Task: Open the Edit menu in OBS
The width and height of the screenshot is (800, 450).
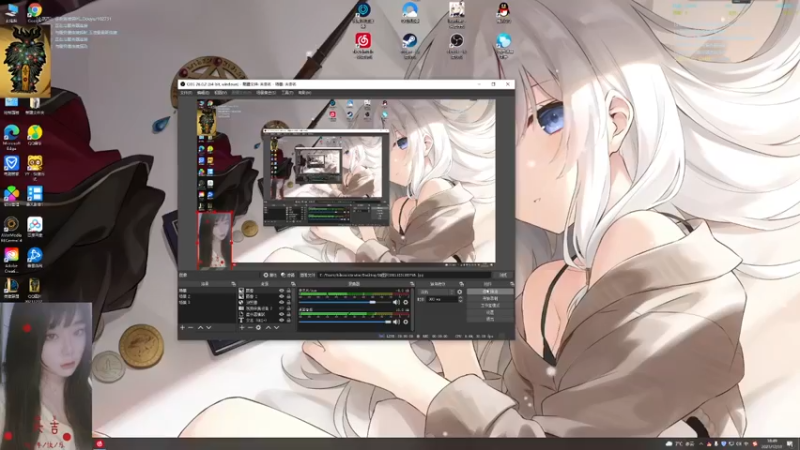Action: point(203,93)
